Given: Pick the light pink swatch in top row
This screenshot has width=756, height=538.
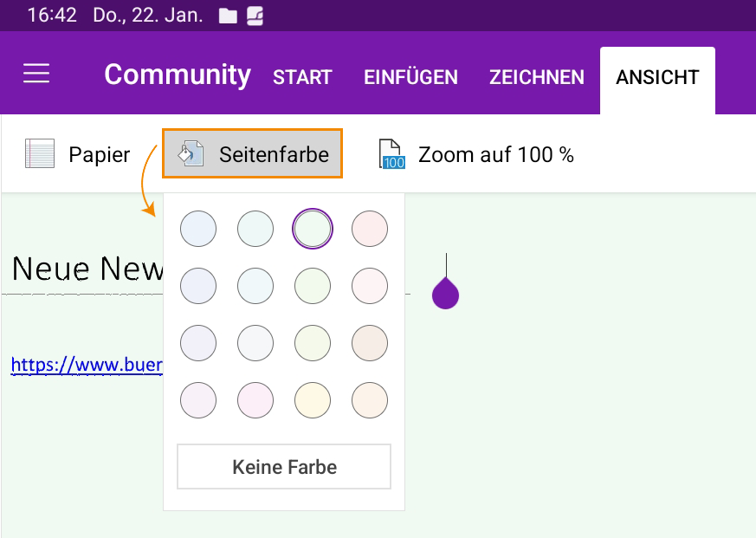Looking at the screenshot, I should click(x=370, y=230).
